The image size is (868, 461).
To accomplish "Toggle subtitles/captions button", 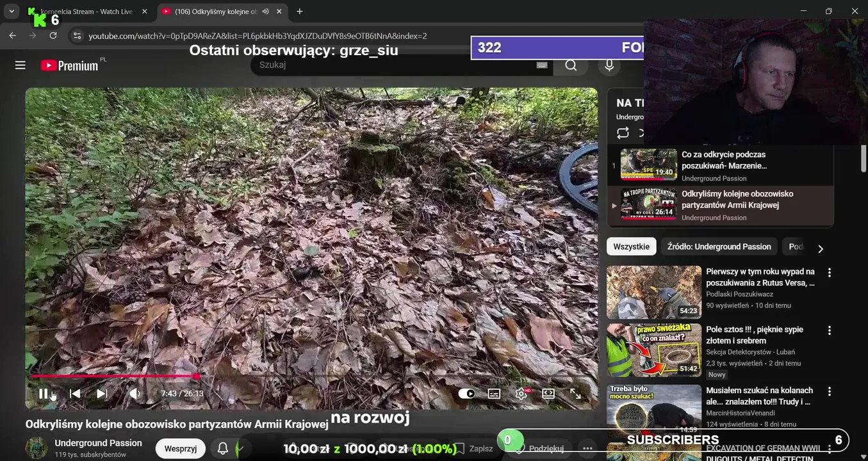I will [x=494, y=394].
